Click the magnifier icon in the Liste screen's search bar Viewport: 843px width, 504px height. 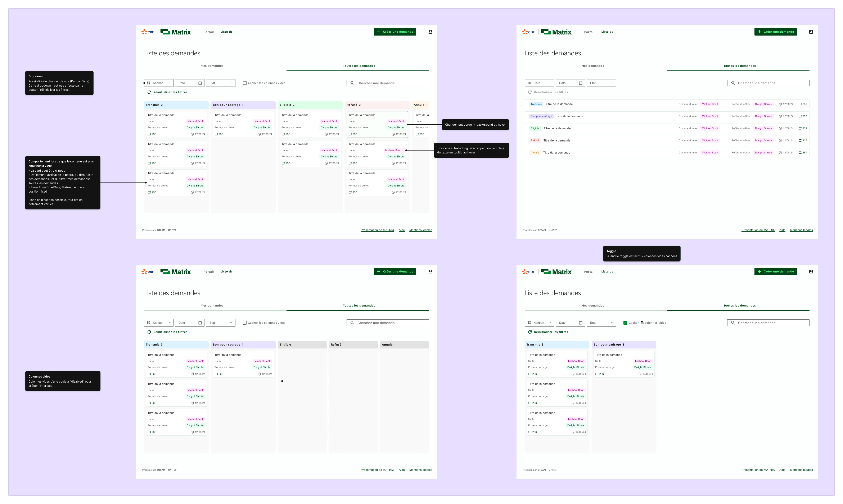pos(733,83)
